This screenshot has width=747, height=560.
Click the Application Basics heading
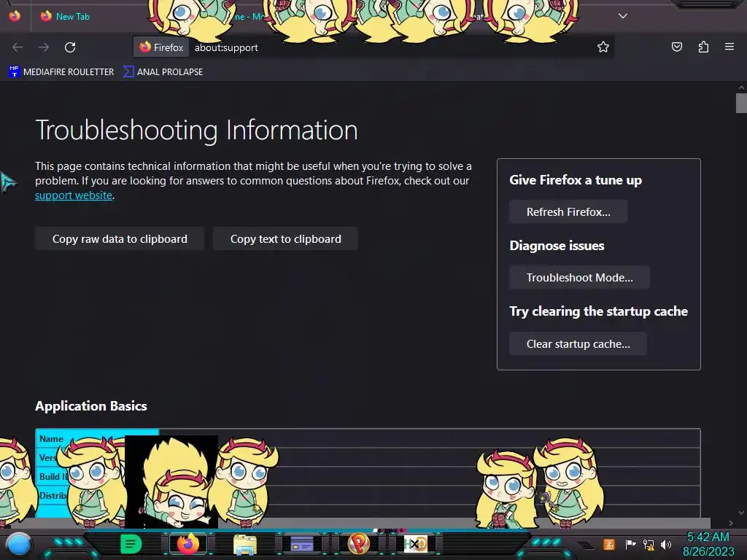coord(91,405)
